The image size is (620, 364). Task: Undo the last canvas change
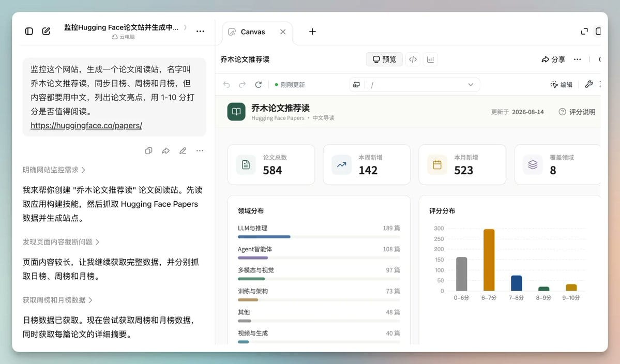pos(226,85)
